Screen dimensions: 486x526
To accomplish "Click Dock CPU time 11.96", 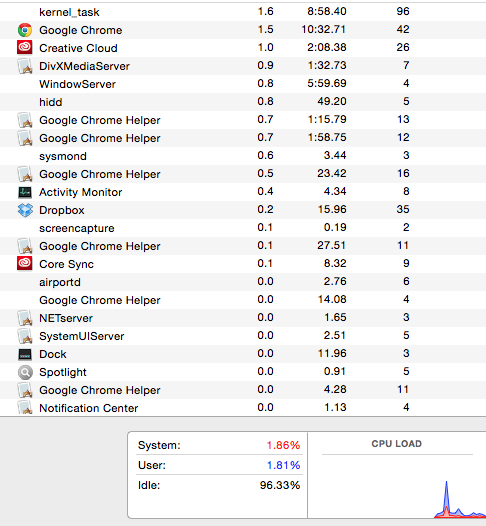I will click(x=332, y=354).
